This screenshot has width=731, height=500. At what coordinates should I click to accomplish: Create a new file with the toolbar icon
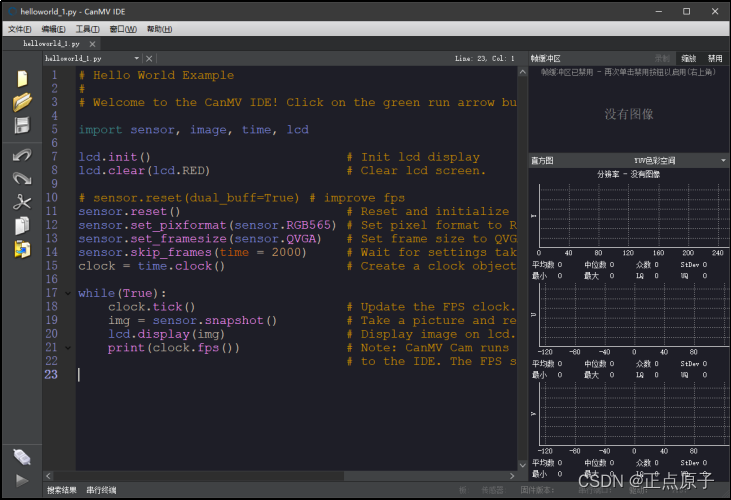22,78
